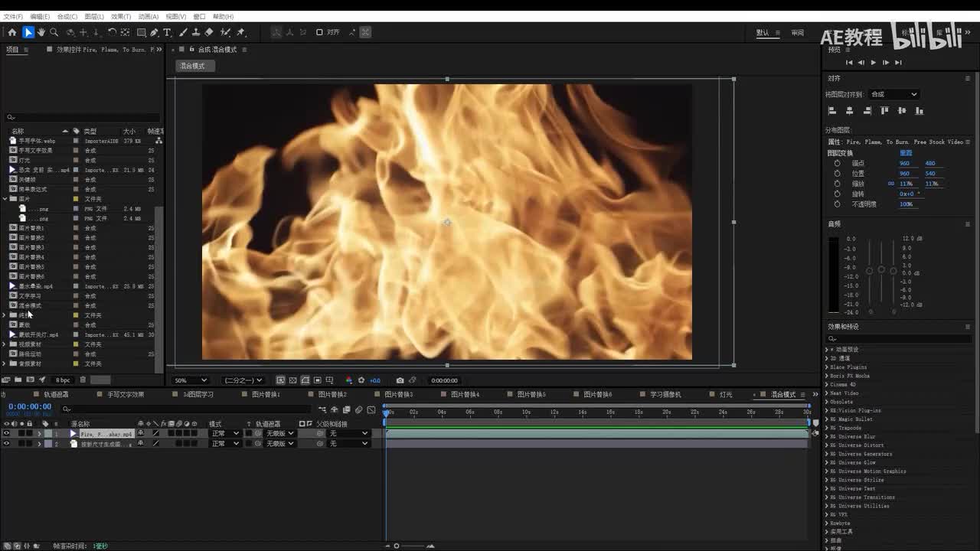Viewport: 980px width, 551px height.
Task: Click the 8 bpc color depth button
Action: click(63, 380)
